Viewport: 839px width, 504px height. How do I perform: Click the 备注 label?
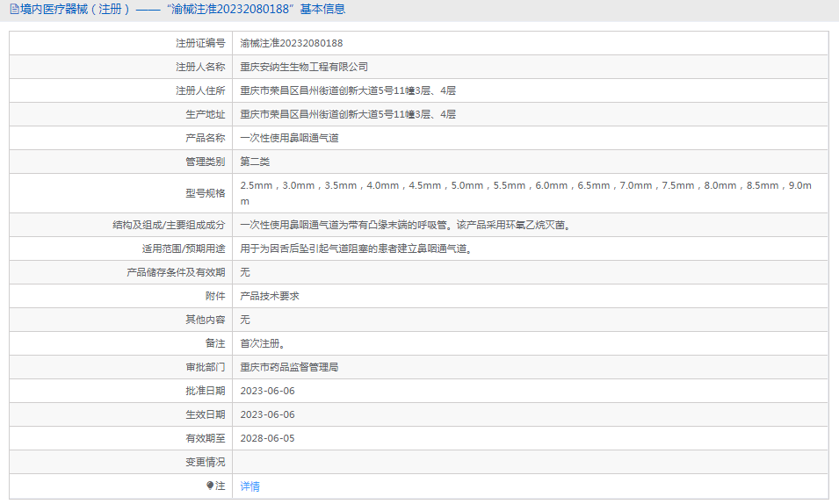pyautogui.click(x=215, y=343)
